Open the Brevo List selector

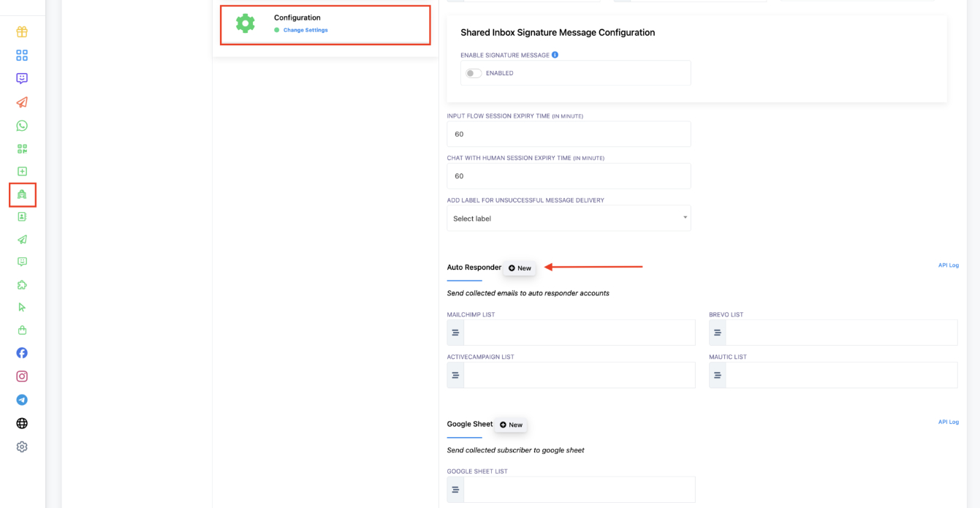tap(840, 333)
